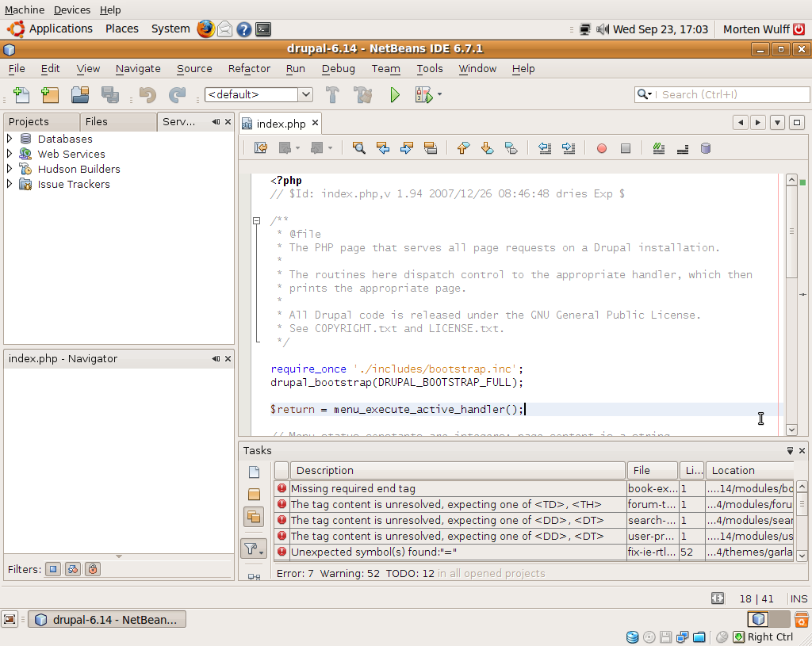Viewport: 812px width, 646px height.
Task: Toggle the first filter button in Navigator
Action: coord(52,569)
